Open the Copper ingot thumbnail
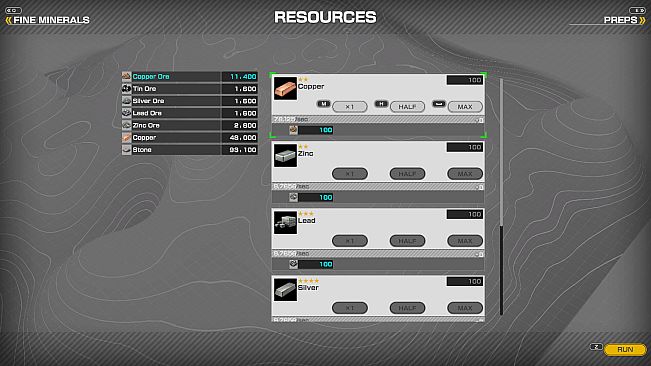Viewport: 651px width, 366px height. pos(285,88)
